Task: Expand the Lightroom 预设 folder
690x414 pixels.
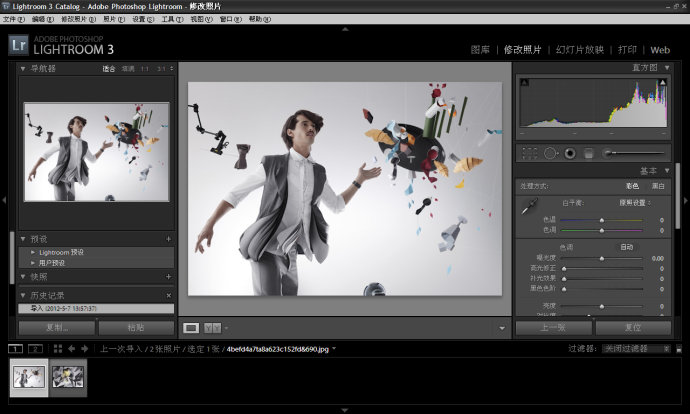Action: (x=32, y=252)
